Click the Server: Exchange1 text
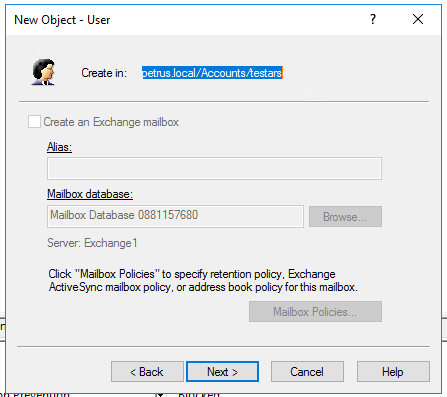 (92, 243)
